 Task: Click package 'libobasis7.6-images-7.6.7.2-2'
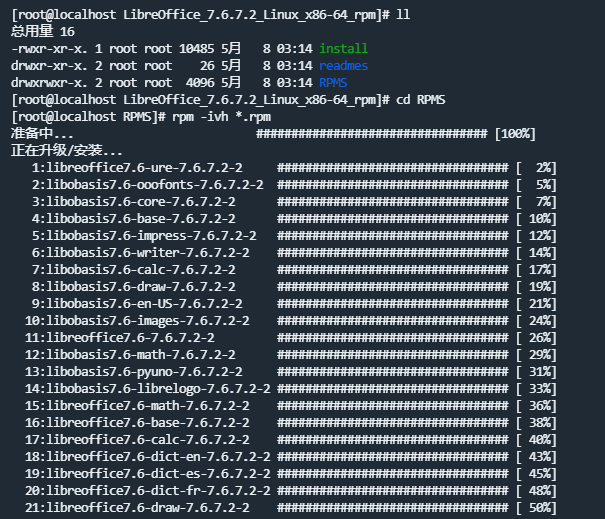coord(148,320)
